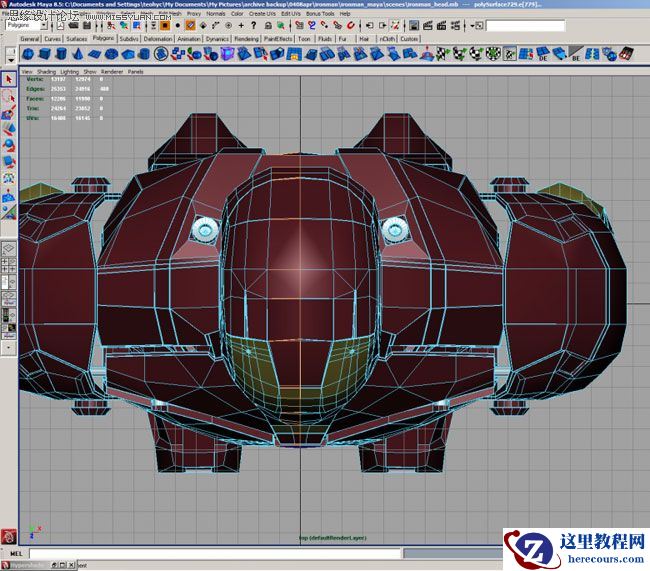650x571 pixels.
Task: Create a polygon cube from shelf
Action: tap(46, 54)
